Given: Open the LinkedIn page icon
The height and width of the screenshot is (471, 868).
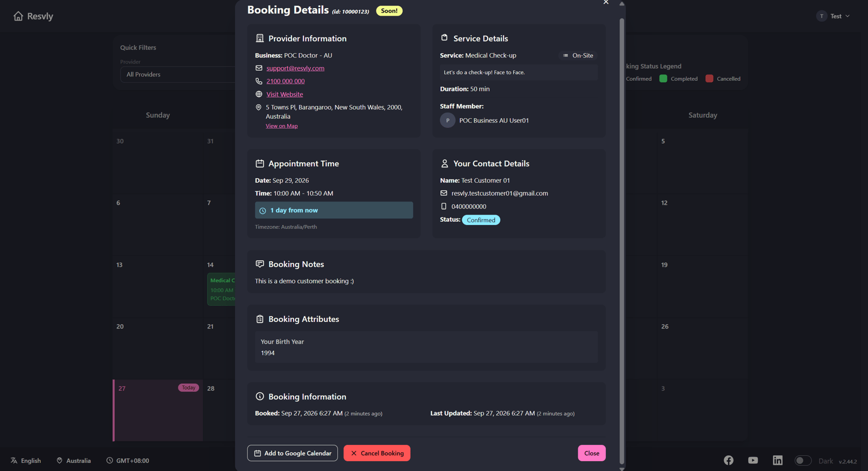Looking at the screenshot, I should point(777,460).
